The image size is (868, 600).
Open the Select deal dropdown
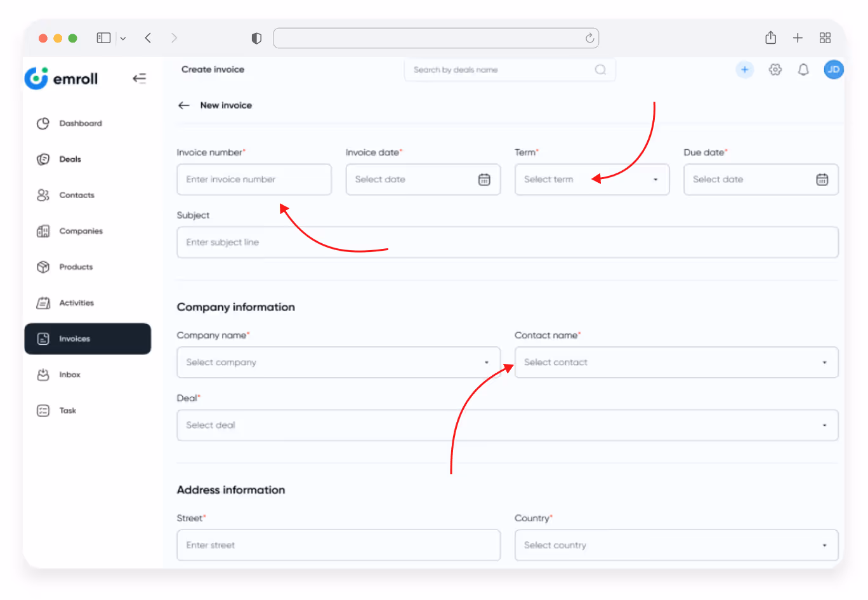(x=508, y=425)
